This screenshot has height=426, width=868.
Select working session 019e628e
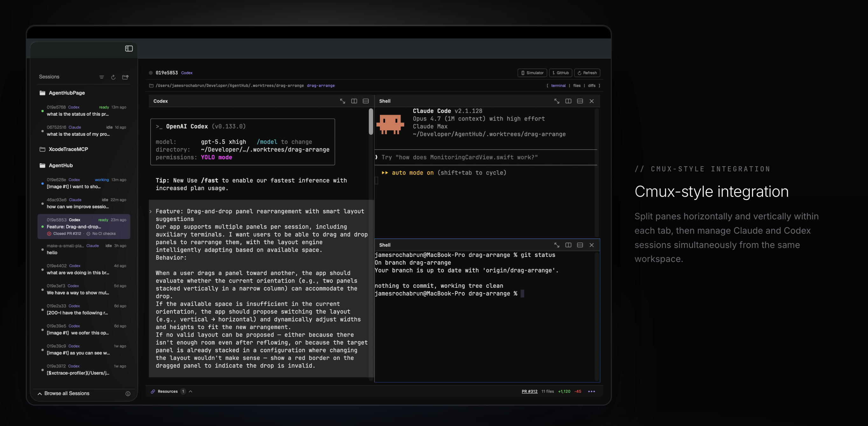pos(84,183)
